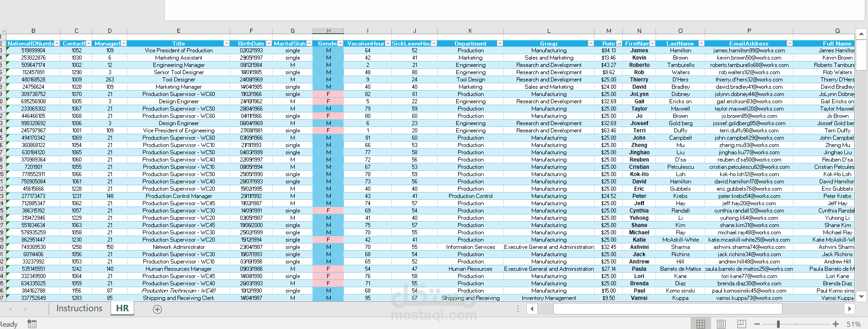Screen dimensions: 868x329
Task: Click the email james.hamilton99@works.com
Action: 749,51
